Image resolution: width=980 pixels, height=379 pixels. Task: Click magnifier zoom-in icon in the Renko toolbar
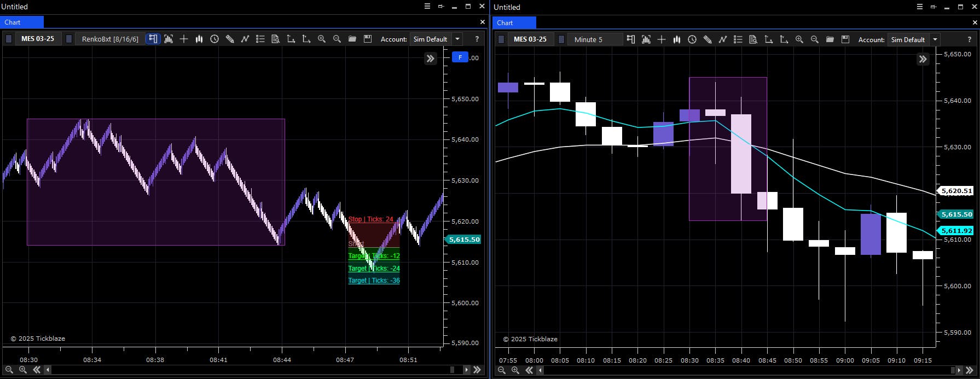pyautogui.click(x=322, y=39)
